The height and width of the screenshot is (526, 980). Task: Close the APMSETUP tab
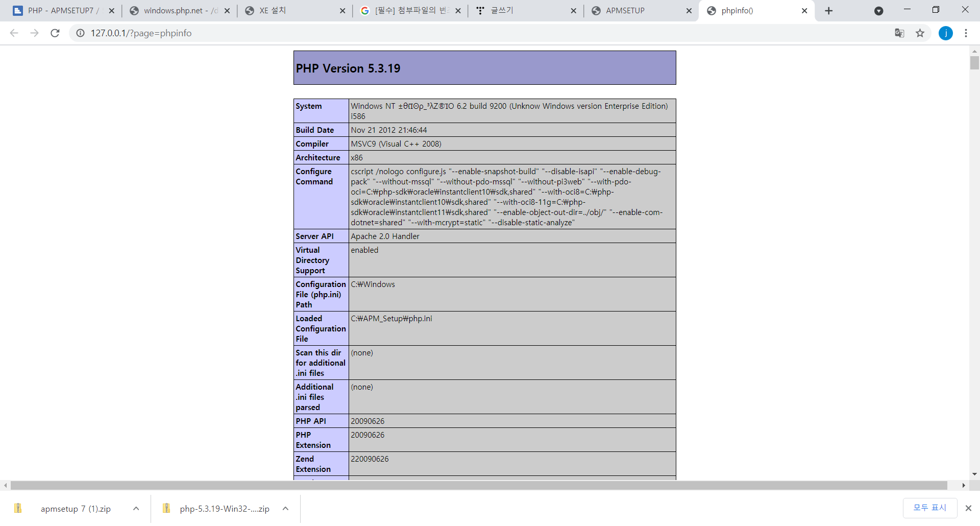pyautogui.click(x=689, y=11)
